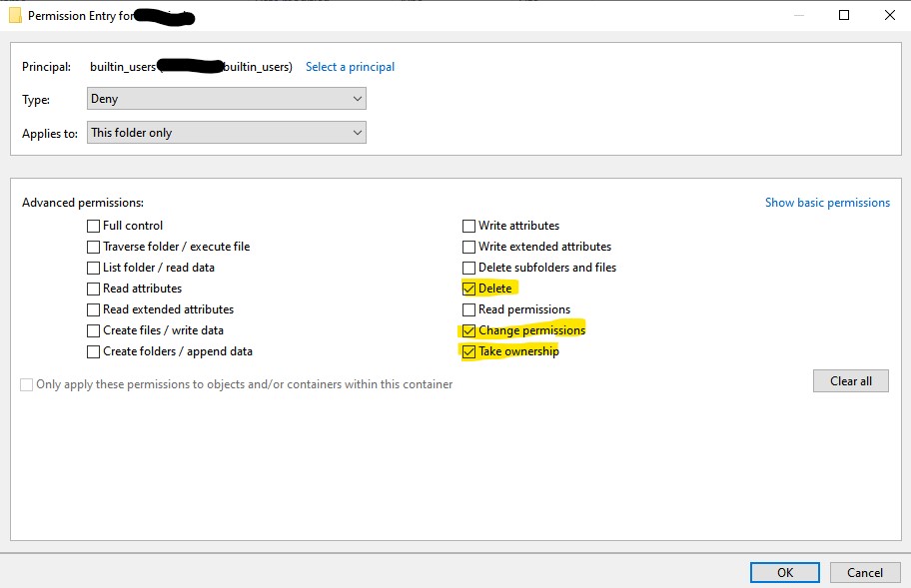Toggle Only apply these permissions checkbox
The image size is (911, 588).
point(26,384)
